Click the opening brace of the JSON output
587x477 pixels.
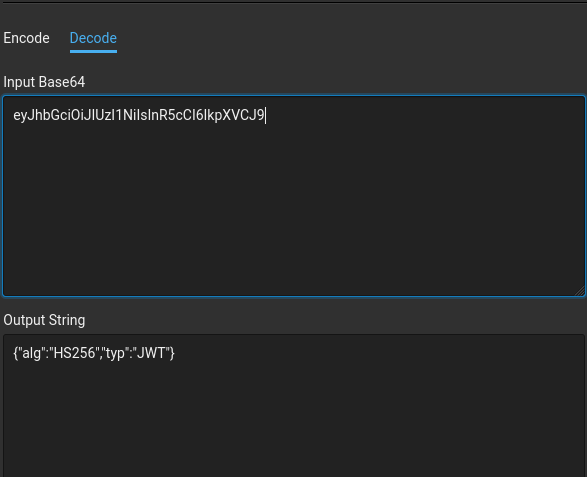click(16, 353)
